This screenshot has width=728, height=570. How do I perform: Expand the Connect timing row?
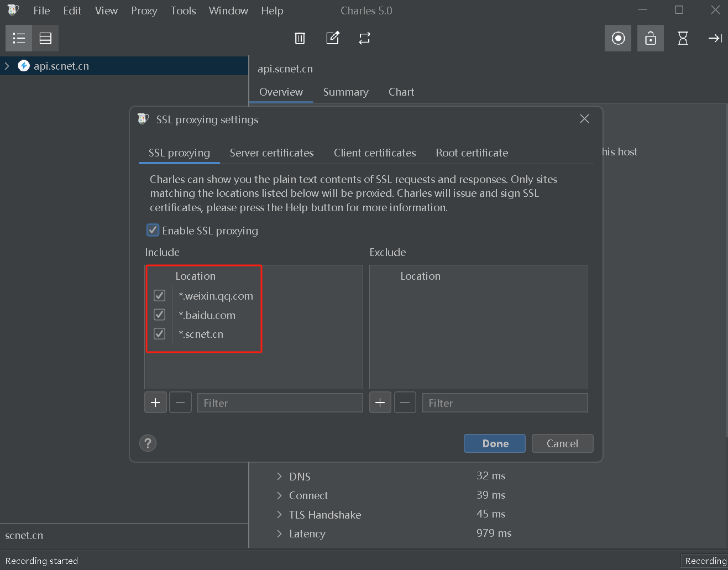point(279,495)
